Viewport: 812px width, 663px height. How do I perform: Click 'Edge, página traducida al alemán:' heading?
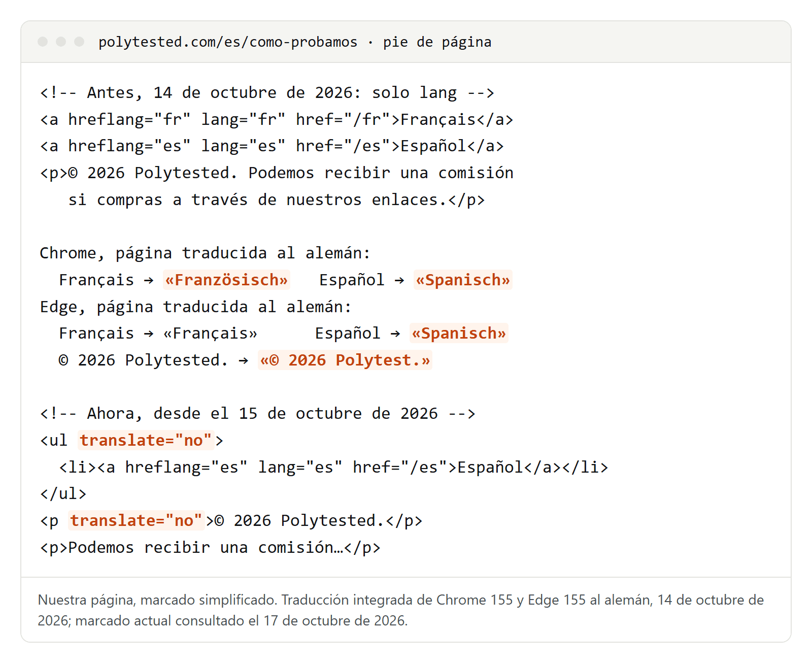point(195,307)
